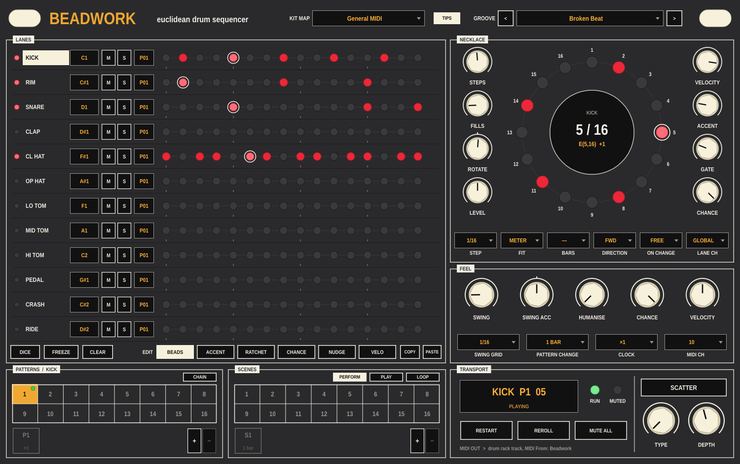
Task: Click the top-left cream pill button
Action: 25,18
